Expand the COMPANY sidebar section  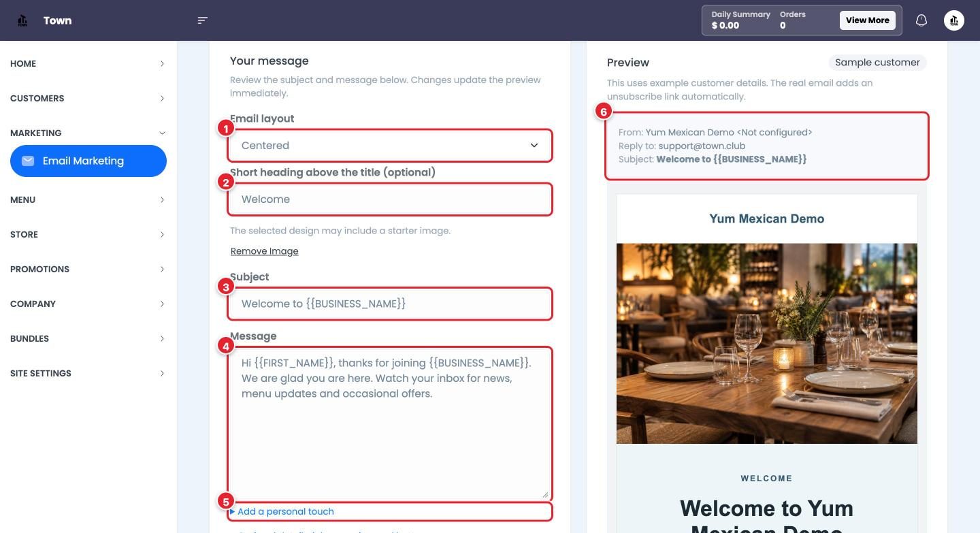[x=88, y=304]
